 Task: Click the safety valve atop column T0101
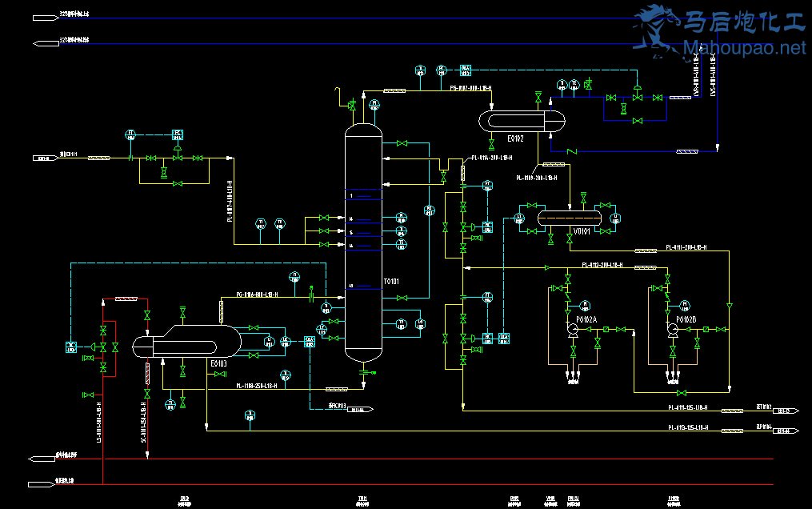coord(352,105)
